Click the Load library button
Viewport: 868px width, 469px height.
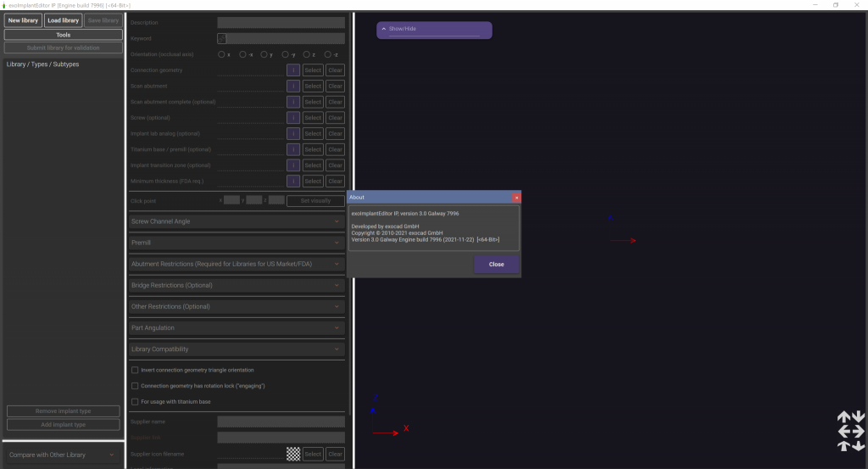pos(63,20)
